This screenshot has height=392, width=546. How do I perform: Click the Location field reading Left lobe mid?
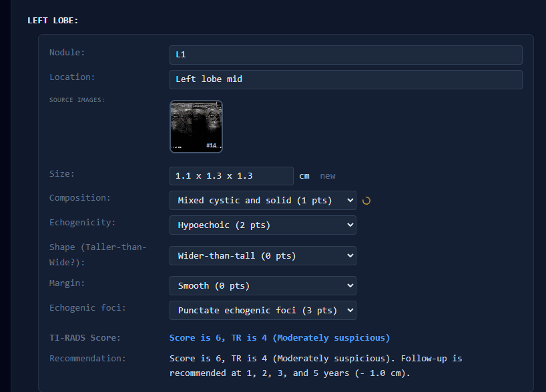pos(346,79)
